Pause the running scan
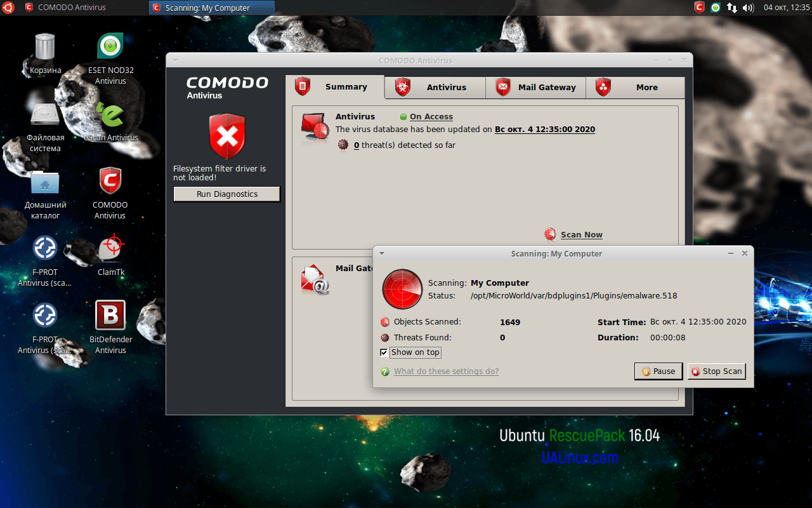 (658, 371)
